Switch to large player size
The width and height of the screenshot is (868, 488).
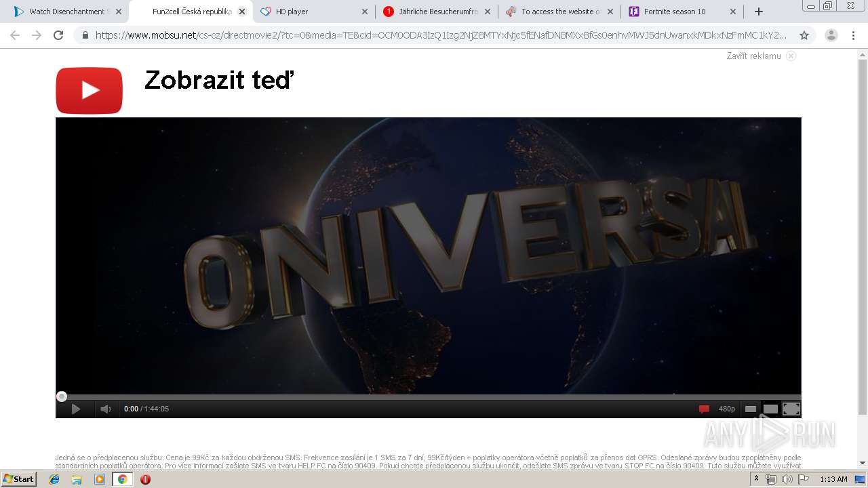point(771,409)
